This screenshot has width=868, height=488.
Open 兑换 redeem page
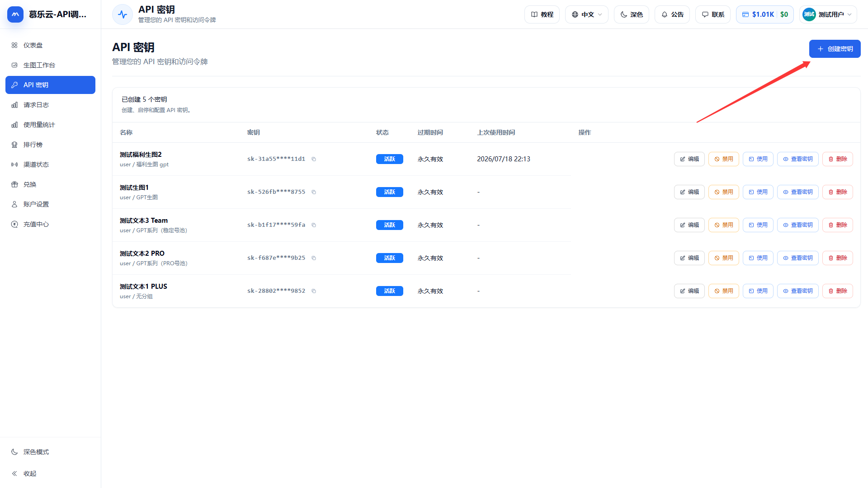(x=50, y=184)
